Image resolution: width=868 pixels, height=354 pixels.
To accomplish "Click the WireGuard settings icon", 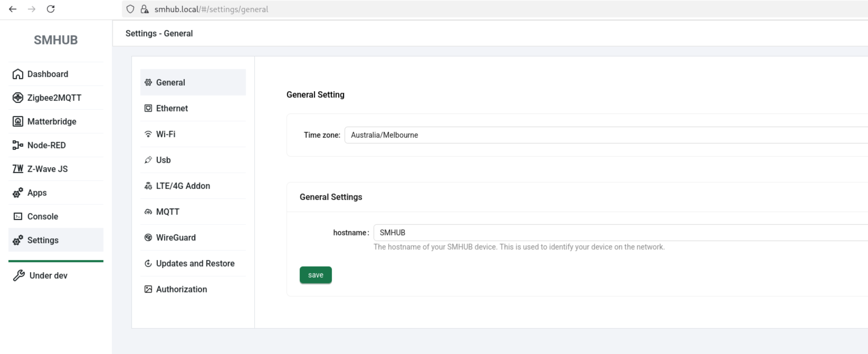I will click(148, 237).
